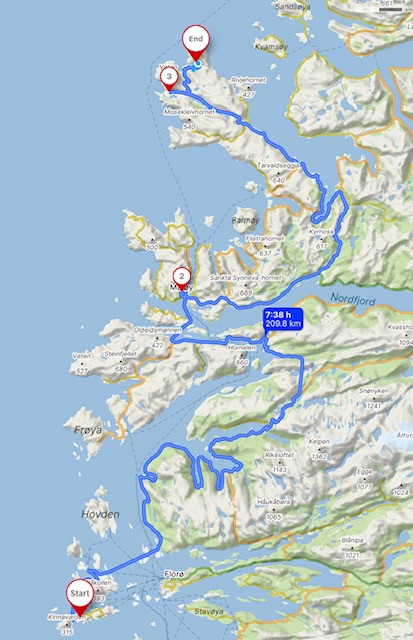Select the Keipen 1362 peak marker
413x640 pixels.
click(319, 449)
